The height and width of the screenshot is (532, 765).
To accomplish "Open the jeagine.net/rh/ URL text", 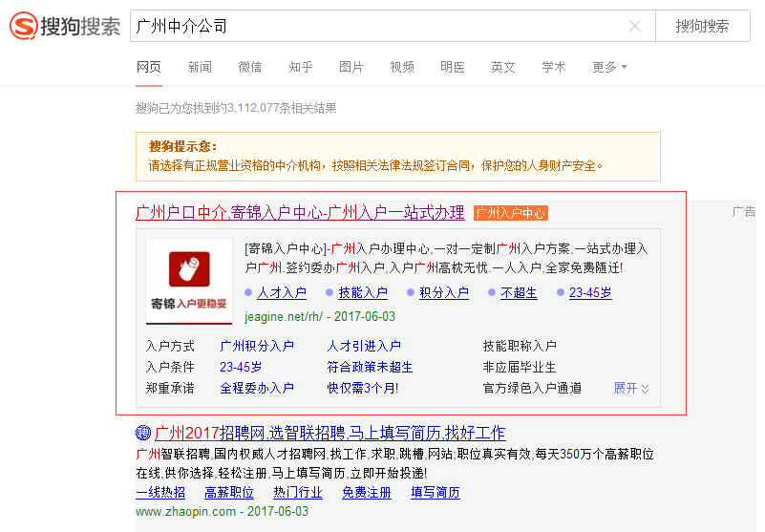I will click(x=284, y=317).
